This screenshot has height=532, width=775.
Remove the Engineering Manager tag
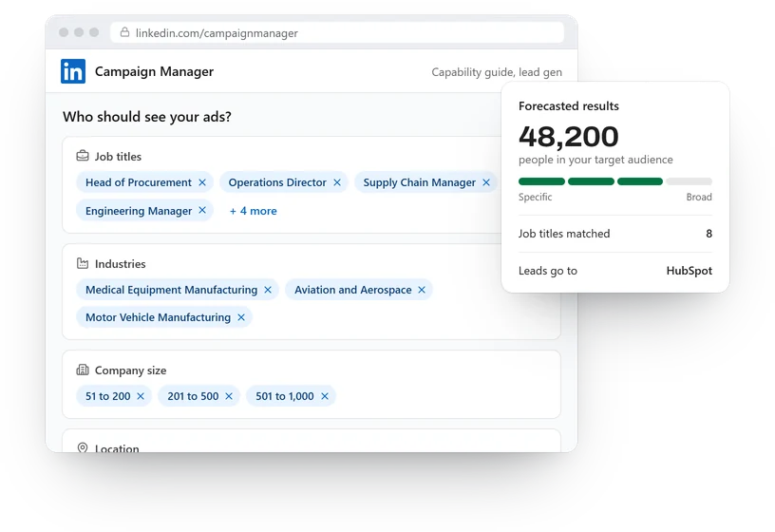click(202, 210)
